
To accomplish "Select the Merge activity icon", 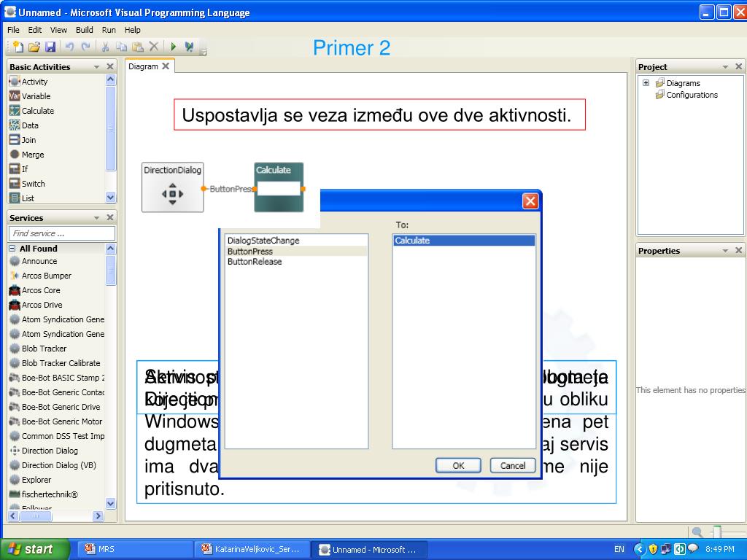I will coord(15,155).
